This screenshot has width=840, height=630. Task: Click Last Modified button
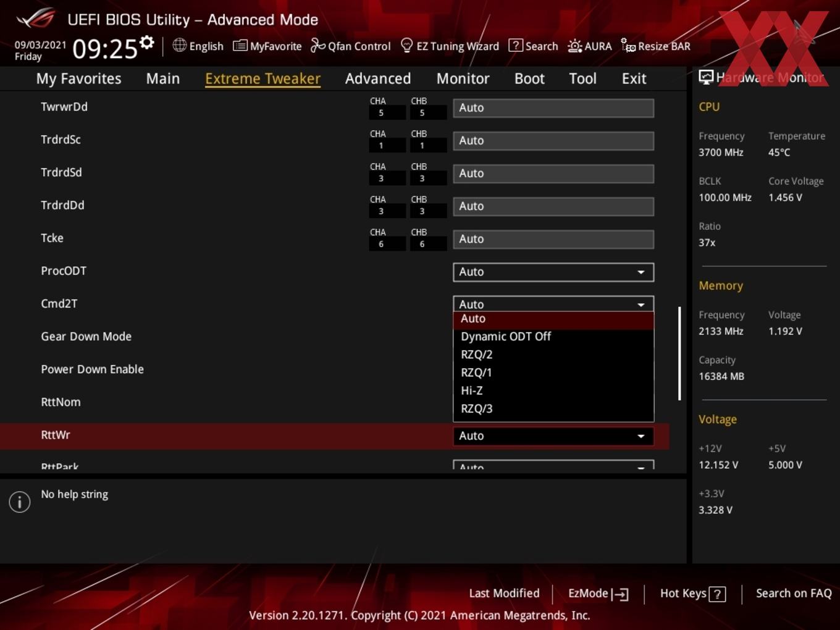[504, 594]
